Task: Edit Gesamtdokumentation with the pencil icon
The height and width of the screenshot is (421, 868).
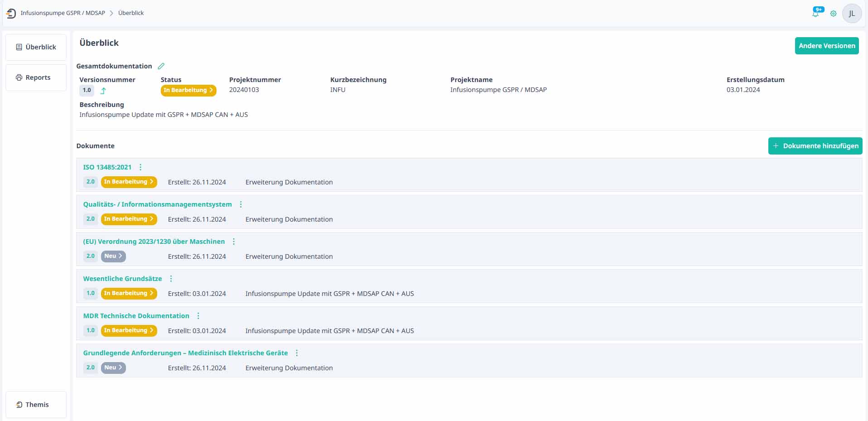Action: pos(161,66)
